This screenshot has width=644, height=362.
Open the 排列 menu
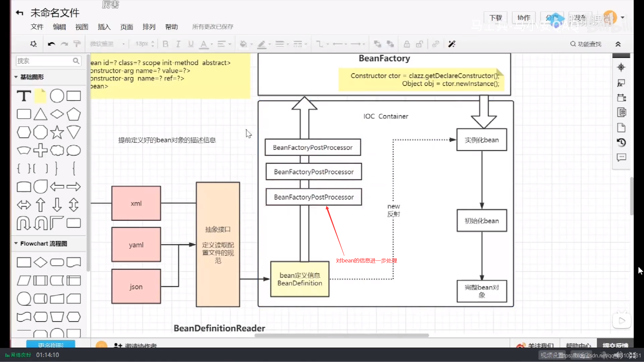coord(149,27)
